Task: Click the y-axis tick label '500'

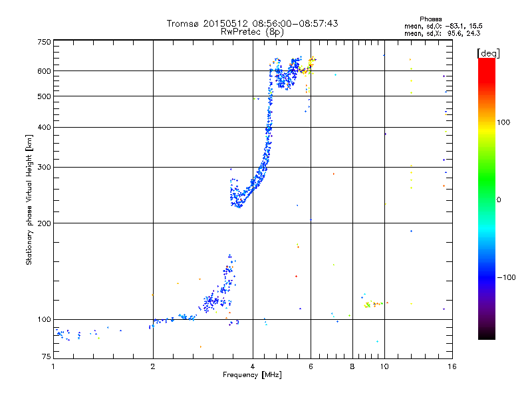Action: pyautogui.click(x=45, y=96)
